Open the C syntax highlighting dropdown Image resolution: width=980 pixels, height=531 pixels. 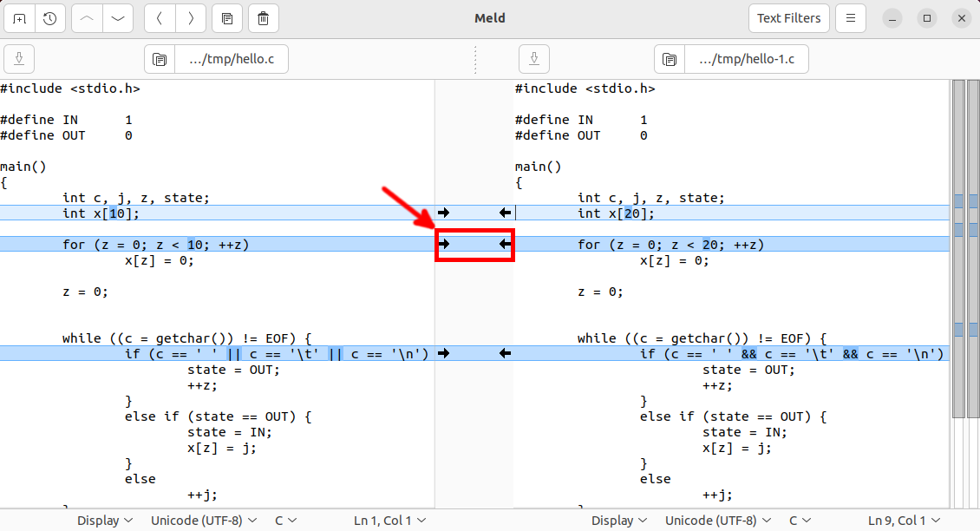coord(285,520)
